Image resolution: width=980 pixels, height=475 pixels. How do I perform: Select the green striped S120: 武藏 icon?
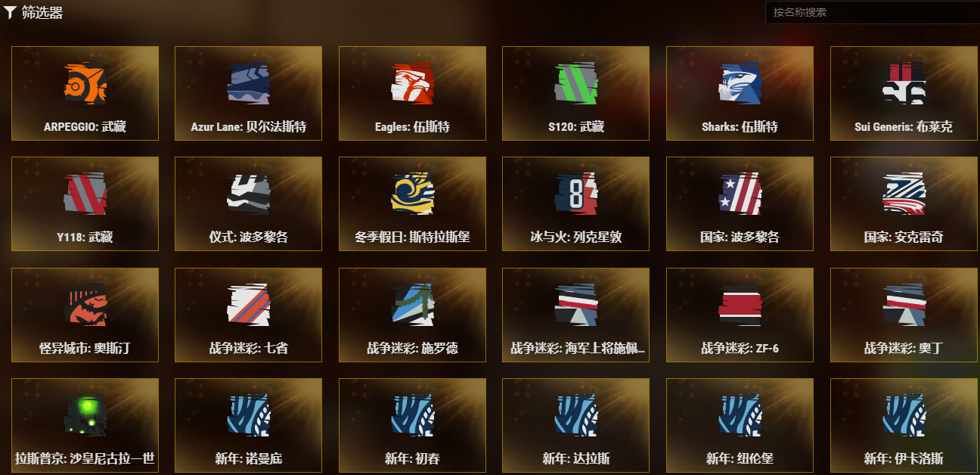576,82
